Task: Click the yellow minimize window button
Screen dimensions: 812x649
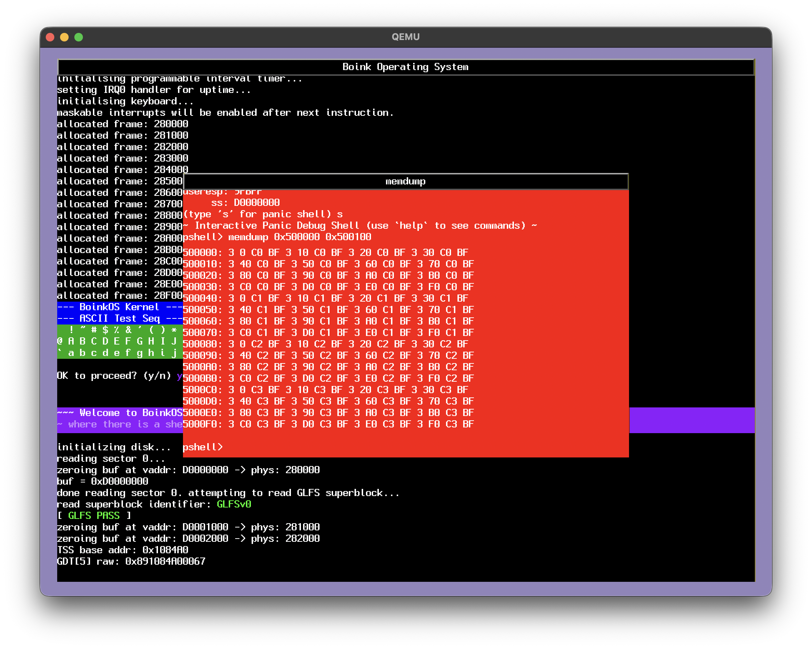Action: pos(64,37)
